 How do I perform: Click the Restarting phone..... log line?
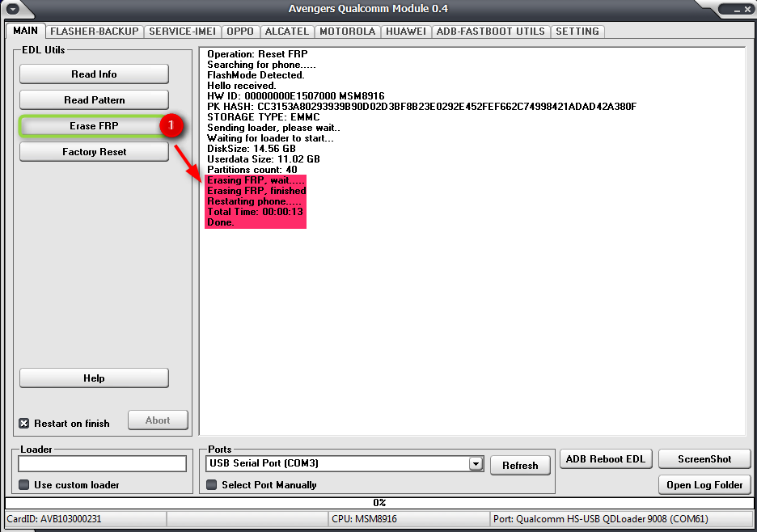[254, 201]
